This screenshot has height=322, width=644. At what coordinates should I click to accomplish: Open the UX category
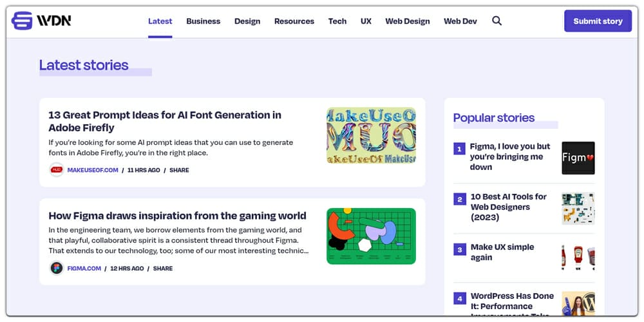click(366, 21)
